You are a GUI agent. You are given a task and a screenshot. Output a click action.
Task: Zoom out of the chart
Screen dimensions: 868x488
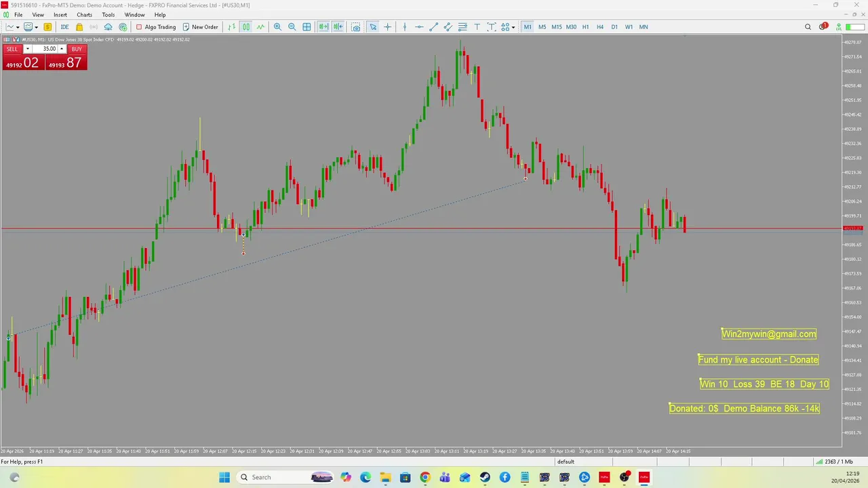(x=292, y=27)
